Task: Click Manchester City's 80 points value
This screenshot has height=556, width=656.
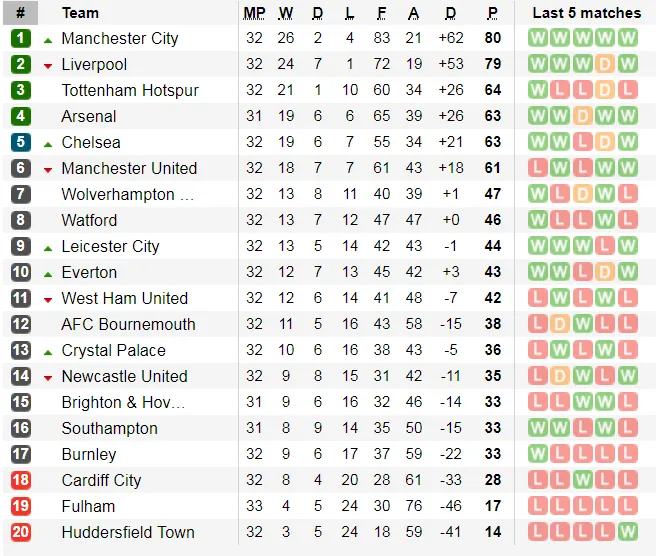Action: point(492,38)
